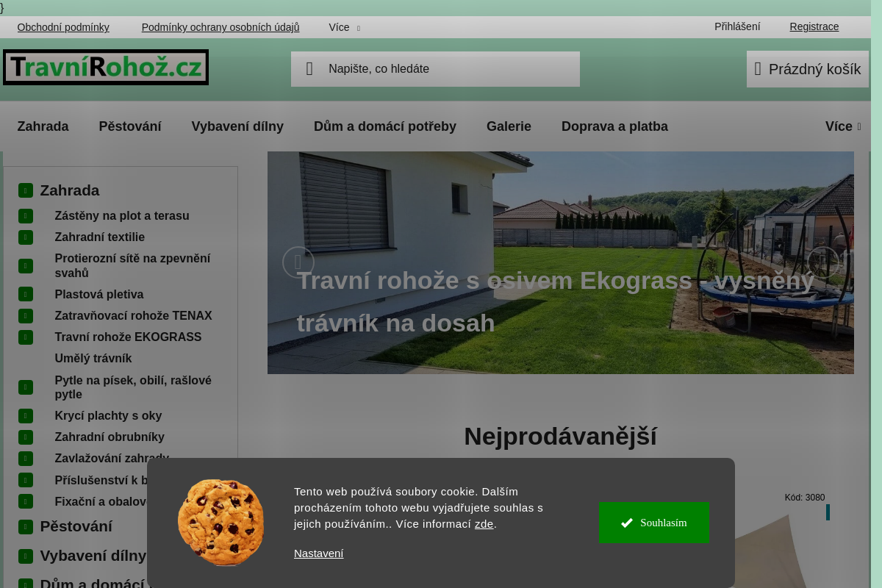Viewport: 882px width, 588px height.
Task: Click the product code Kód: 3080
Action: [x=805, y=498]
